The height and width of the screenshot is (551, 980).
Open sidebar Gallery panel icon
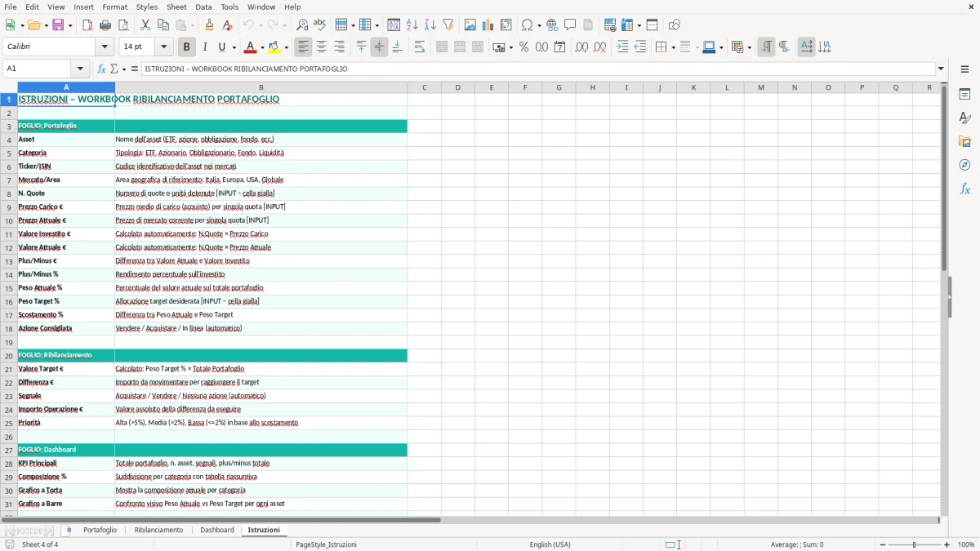click(964, 141)
